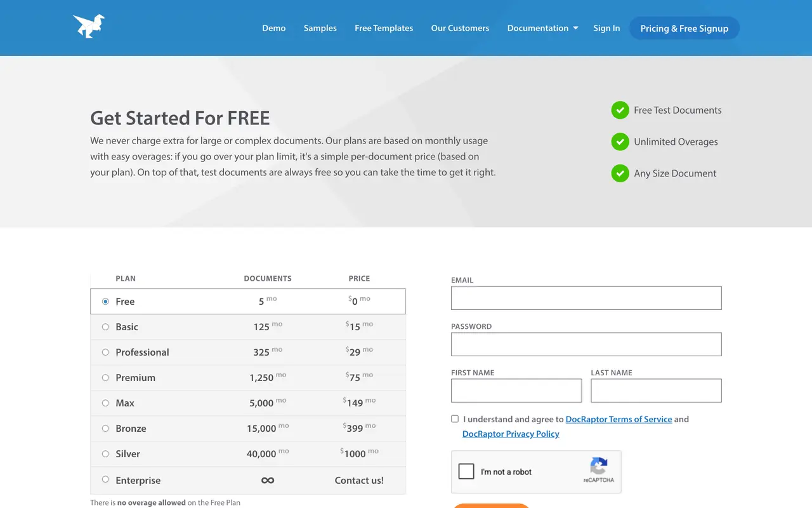Click the $399 Bronze plan price

(x=359, y=427)
